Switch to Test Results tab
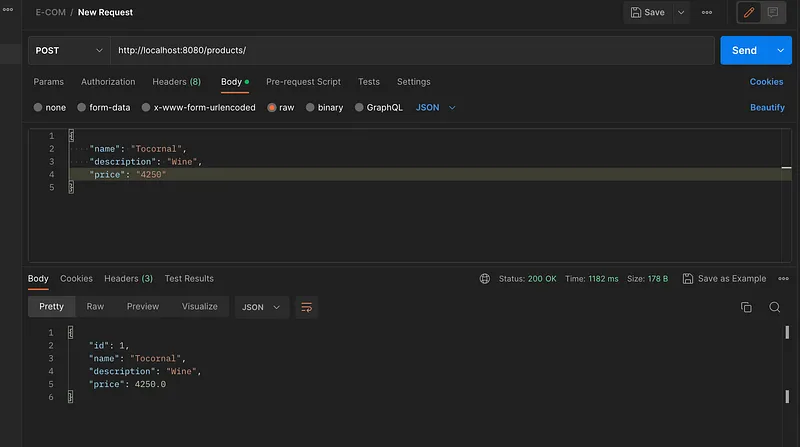This screenshot has width=800, height=447. point(189,279)
